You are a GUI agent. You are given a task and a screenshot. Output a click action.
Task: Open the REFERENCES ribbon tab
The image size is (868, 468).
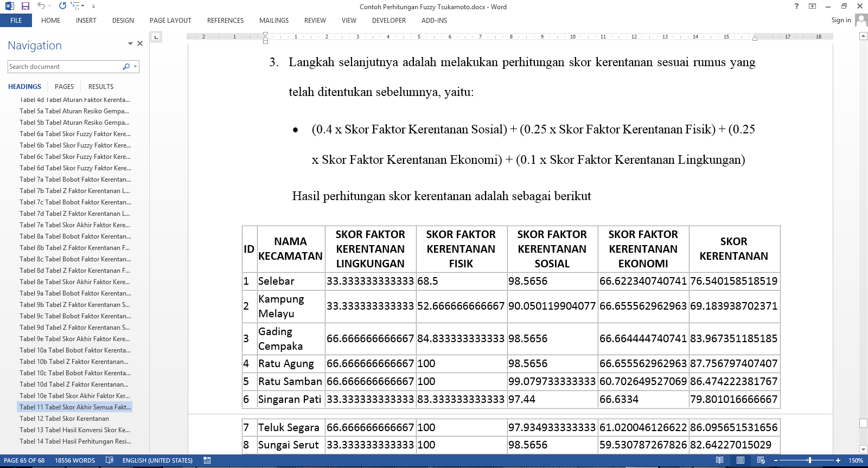pyautogui.click(x=225, y=21)
